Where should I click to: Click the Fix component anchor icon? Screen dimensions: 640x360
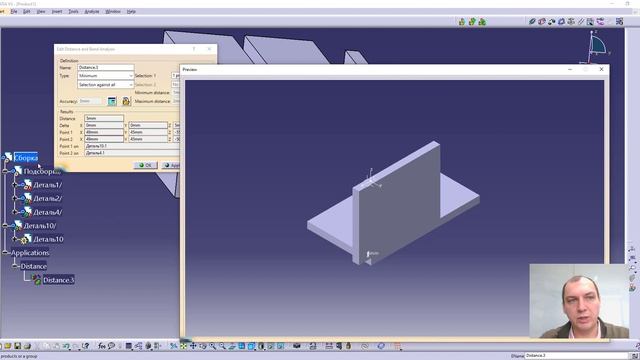(x=571, y=22)
